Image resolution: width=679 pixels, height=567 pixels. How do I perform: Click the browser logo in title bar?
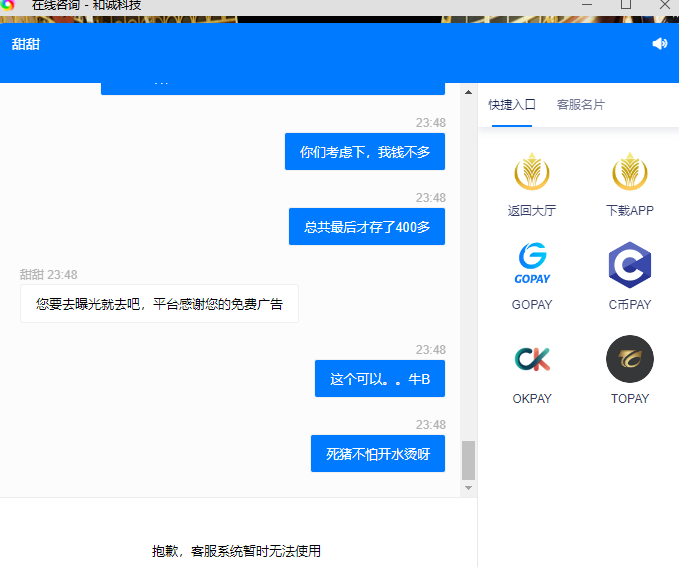pos(8,5)
